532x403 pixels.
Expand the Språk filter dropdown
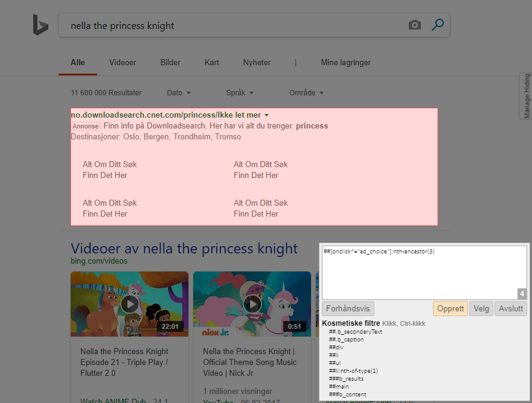[240, 92]
